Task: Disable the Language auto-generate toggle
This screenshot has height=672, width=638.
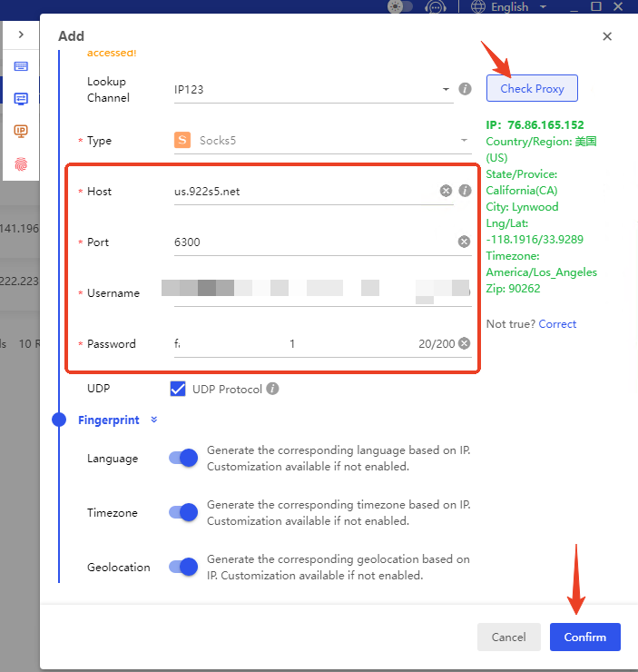Action: point(183,459)
